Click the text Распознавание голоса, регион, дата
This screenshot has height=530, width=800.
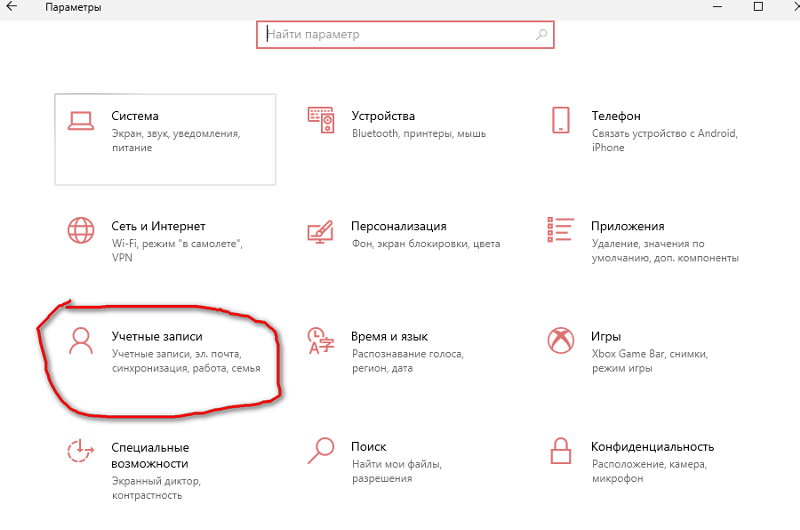click(408, 361)
